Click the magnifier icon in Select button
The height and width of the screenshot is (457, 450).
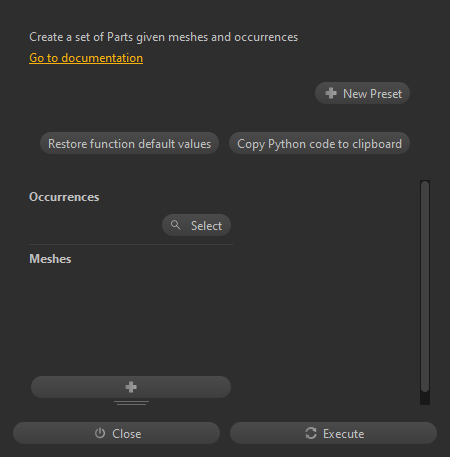(x=176, y=225)
